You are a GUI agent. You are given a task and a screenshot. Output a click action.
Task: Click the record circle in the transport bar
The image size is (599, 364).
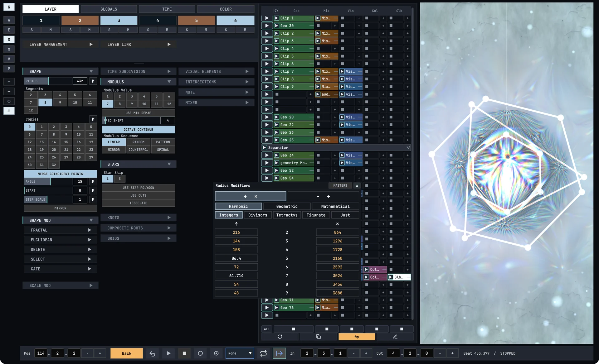(x=200, y=353)
